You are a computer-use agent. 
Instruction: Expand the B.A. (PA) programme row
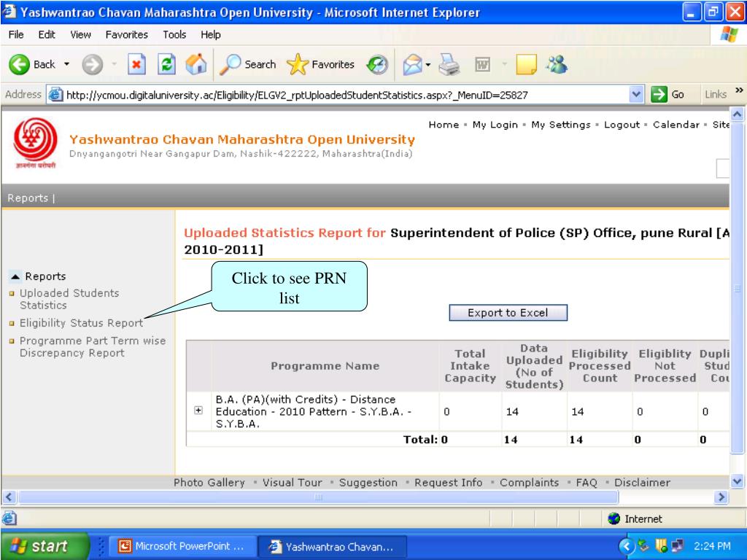pos(198,411)
